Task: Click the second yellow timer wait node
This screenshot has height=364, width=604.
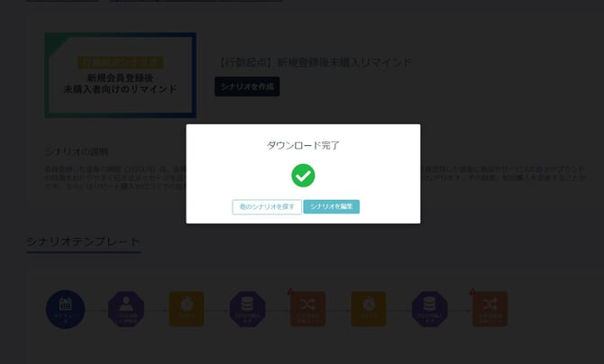Action: 369,309
